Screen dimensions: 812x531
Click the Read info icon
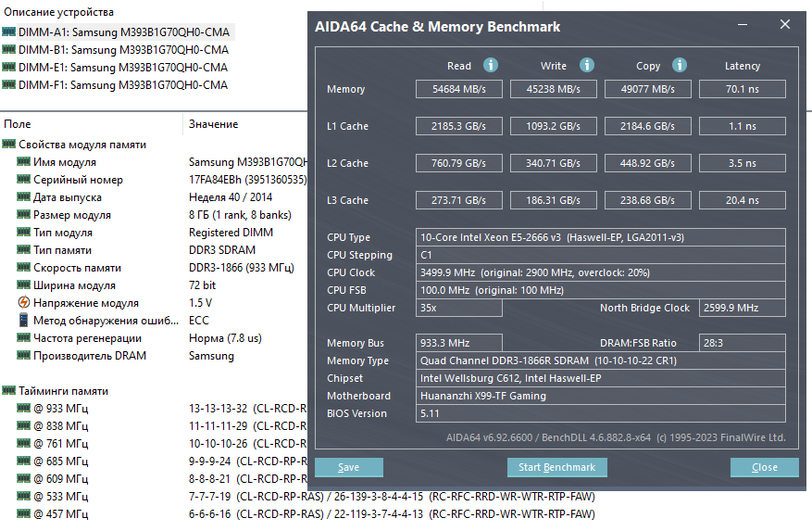491,65
